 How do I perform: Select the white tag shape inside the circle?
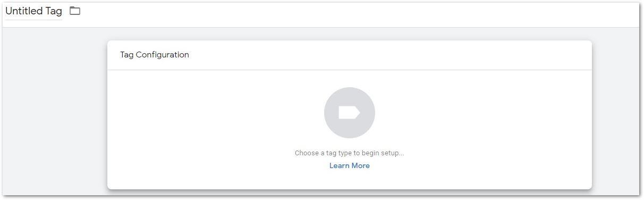click(350, 113)
